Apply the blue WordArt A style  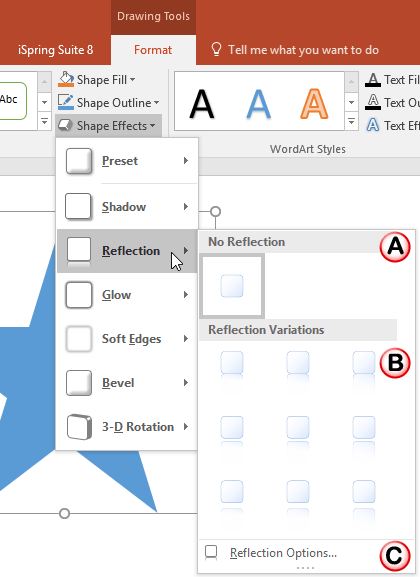[258, 104]
